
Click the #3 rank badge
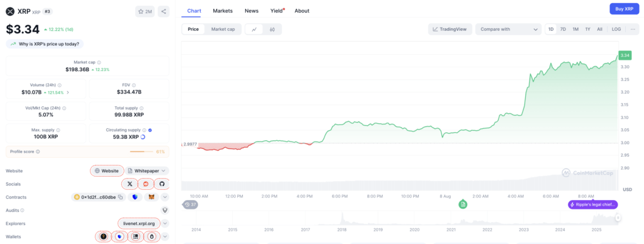tap(47, 11)
